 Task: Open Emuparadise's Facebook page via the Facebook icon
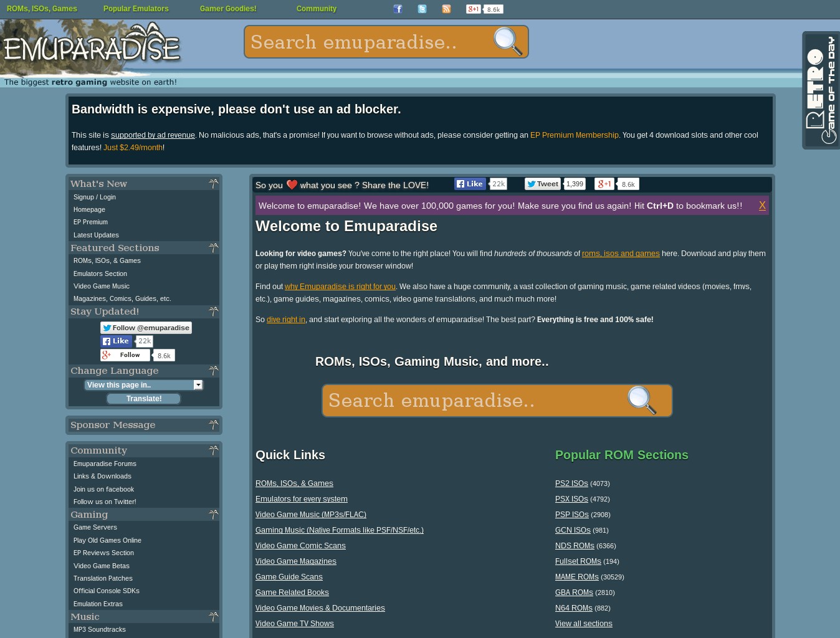398,9
